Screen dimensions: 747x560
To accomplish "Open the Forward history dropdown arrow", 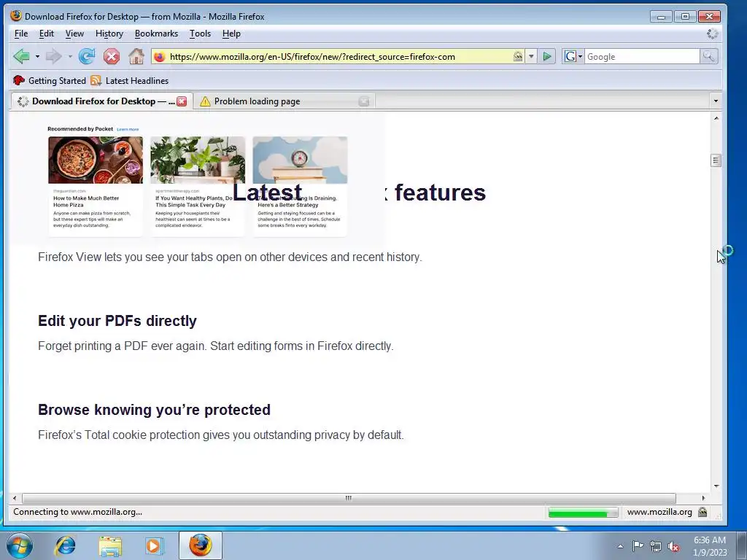I will click(x=69, y=57).
